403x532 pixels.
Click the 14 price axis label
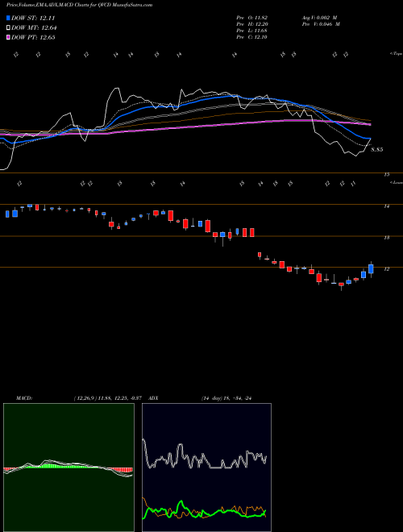point(386,206)
